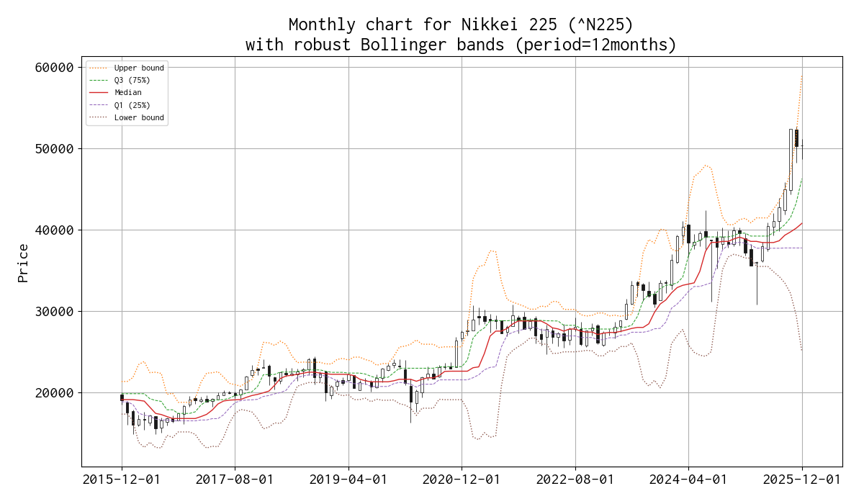
Task: Click the x-axis date 2019-04-01
Action: pos(348,480)
